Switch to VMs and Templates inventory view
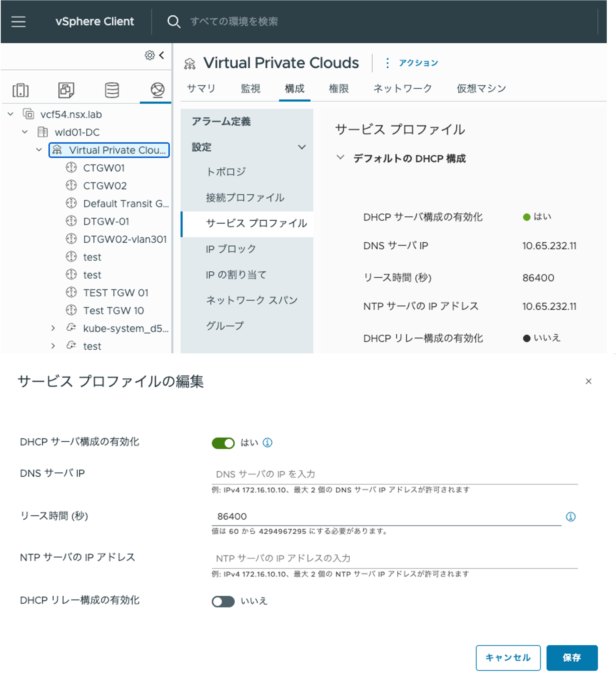The height and width of the screenshot is (679, 616). [66, 90]
